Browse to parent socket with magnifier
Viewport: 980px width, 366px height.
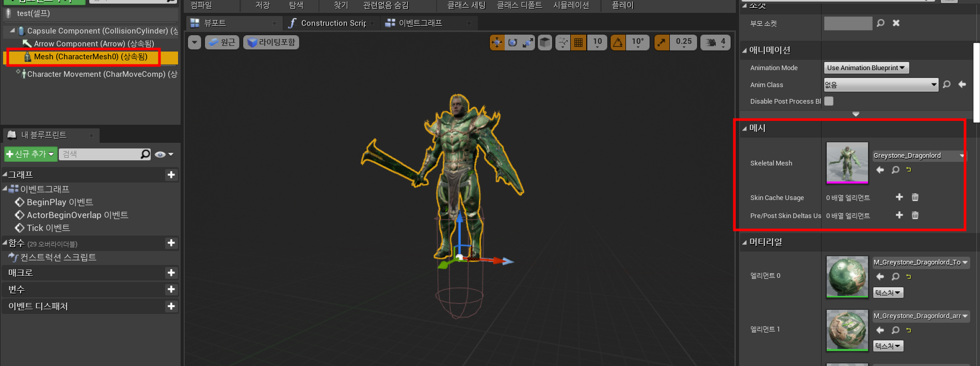point(880,23)
